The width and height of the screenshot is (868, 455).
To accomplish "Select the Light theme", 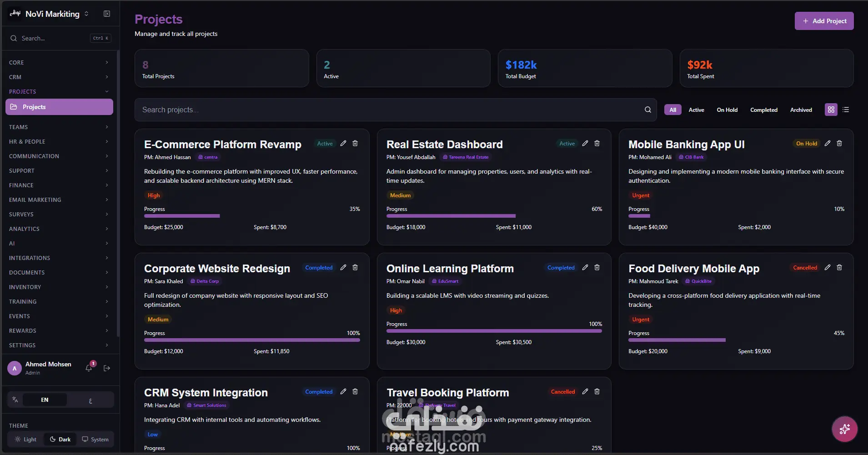I will point(25,439).
